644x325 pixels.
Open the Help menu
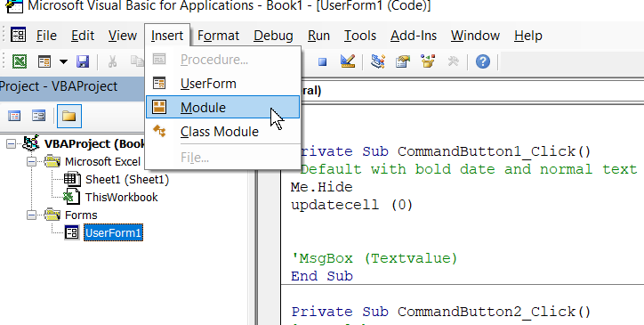pos(527,36)
